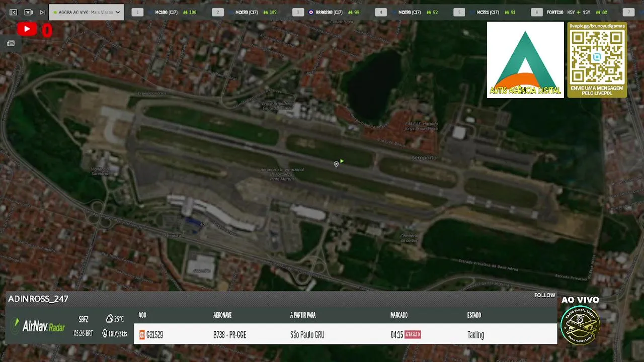Click the 180°/3kts wind indicator
Image resolution: width=644 pixels, height=362 pixels.
pos(115,333)
